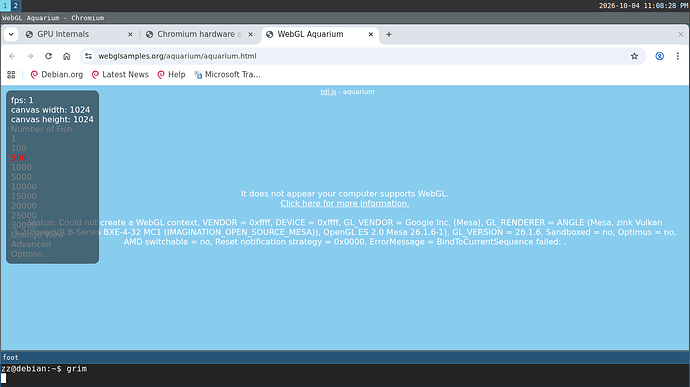Set number of fish to 1
690x387 pixels.
14,139
